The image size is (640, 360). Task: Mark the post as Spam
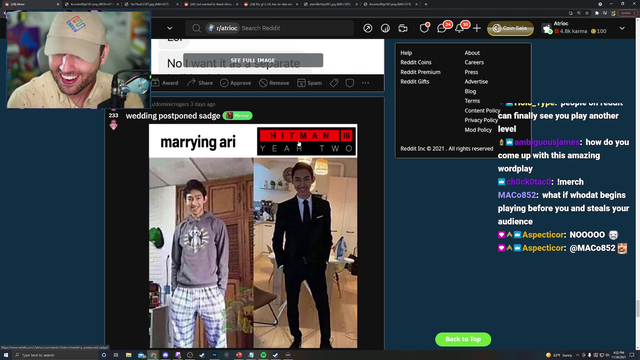(x=309, y=83)
